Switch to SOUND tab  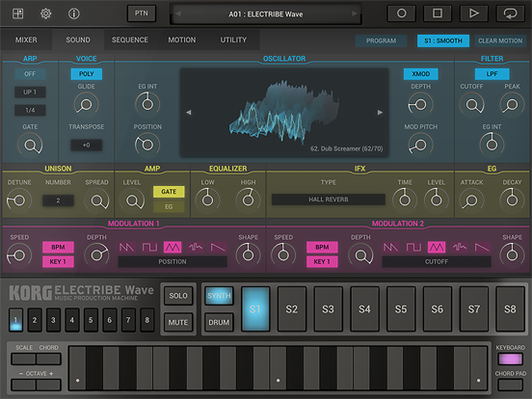[78, 40]
